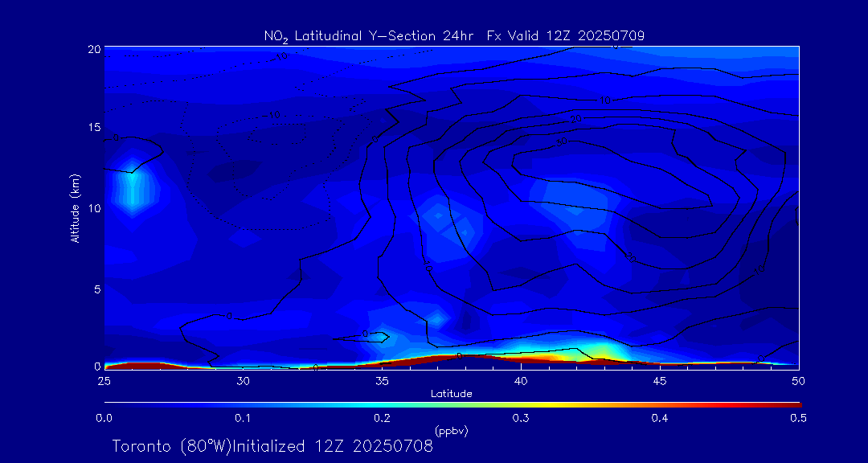Click the altitude axis tick label 15
This screenshot has height=463, width=868.
click(x=94, y=127)
